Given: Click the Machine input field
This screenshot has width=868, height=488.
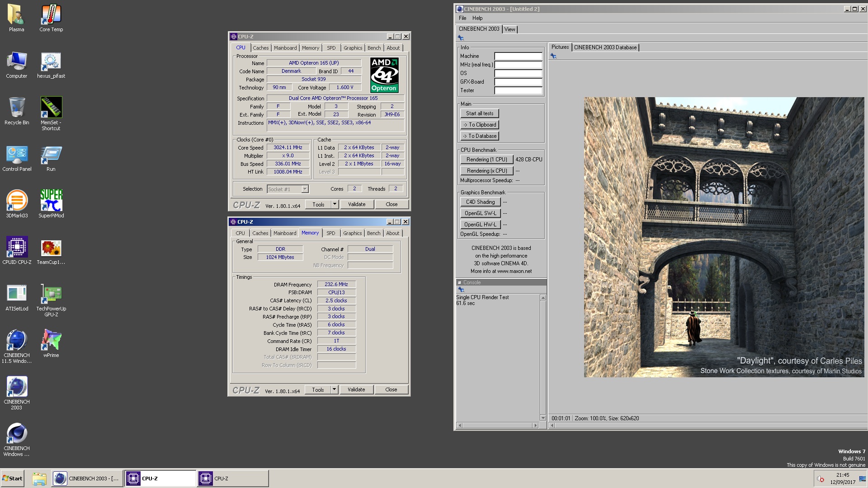Looking at the screenshot, I should [518, 56].
